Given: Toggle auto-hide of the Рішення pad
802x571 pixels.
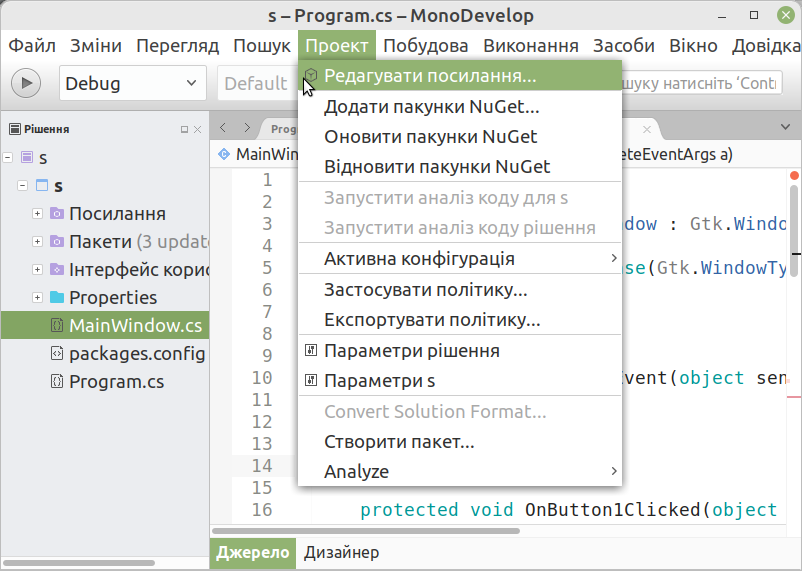Looking at the screenshot, I should [185, 129].
